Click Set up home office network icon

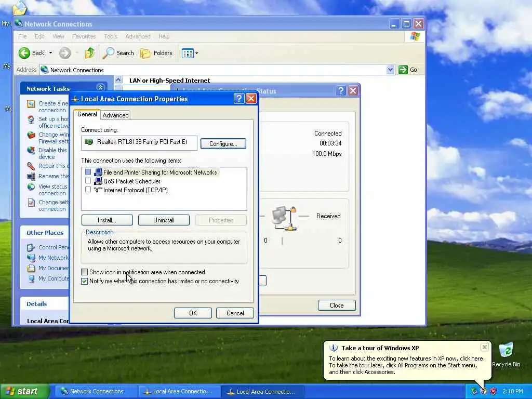[x=31, y=119]
